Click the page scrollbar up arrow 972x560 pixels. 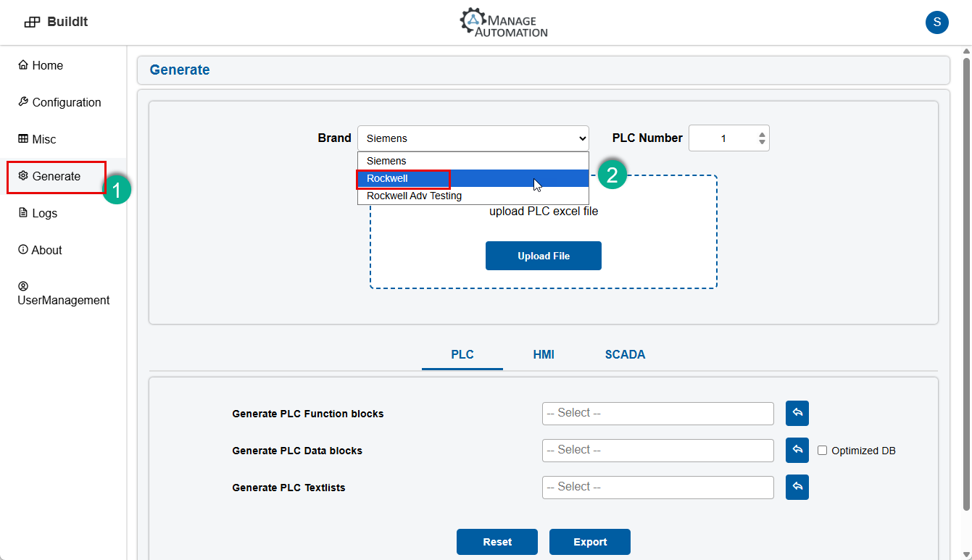[965, 51]
